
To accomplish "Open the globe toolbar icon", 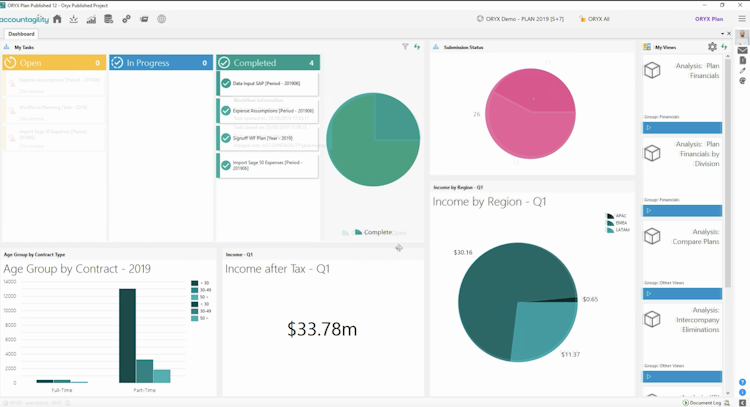I will (x=162, y=19).
